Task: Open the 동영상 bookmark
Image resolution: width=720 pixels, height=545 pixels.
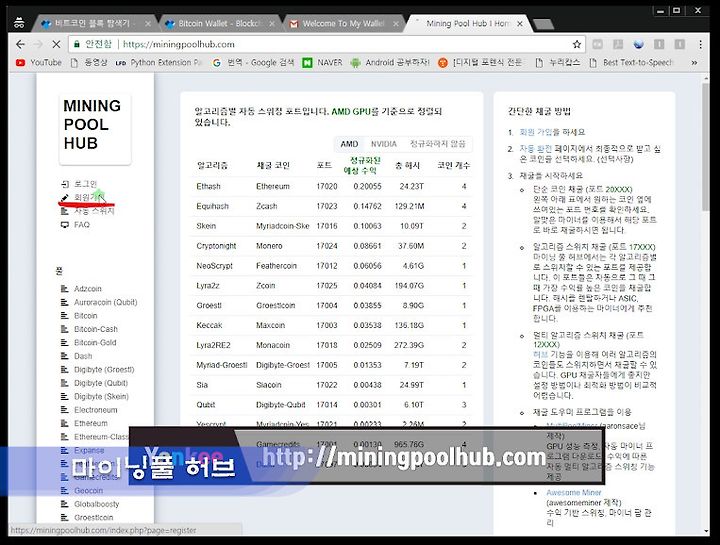Action: point(89,62)
